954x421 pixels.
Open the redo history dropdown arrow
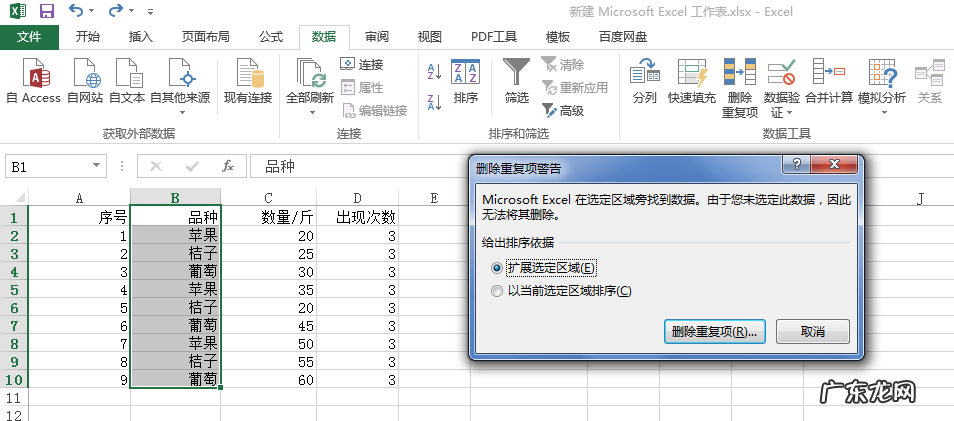pyautogui.click(x=130, y=11)
